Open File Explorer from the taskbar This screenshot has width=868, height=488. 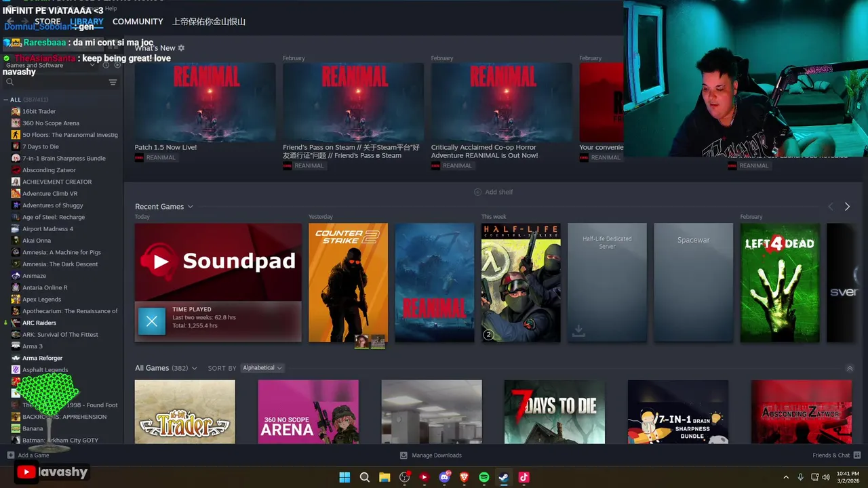pyautogui.click(x=384, y=477)
